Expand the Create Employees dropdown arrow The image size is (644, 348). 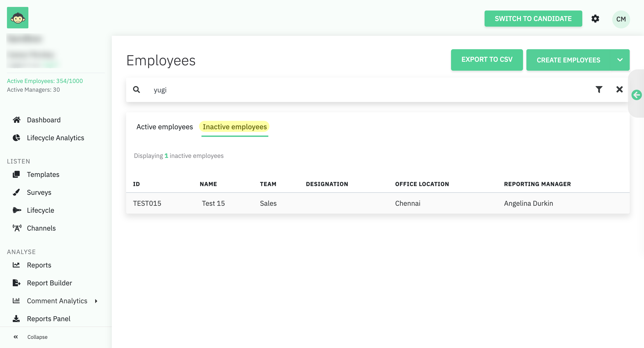click(620, 60)
